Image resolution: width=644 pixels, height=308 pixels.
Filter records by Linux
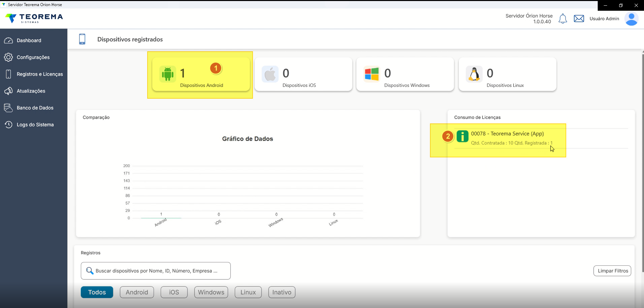(x=248, y=292)
